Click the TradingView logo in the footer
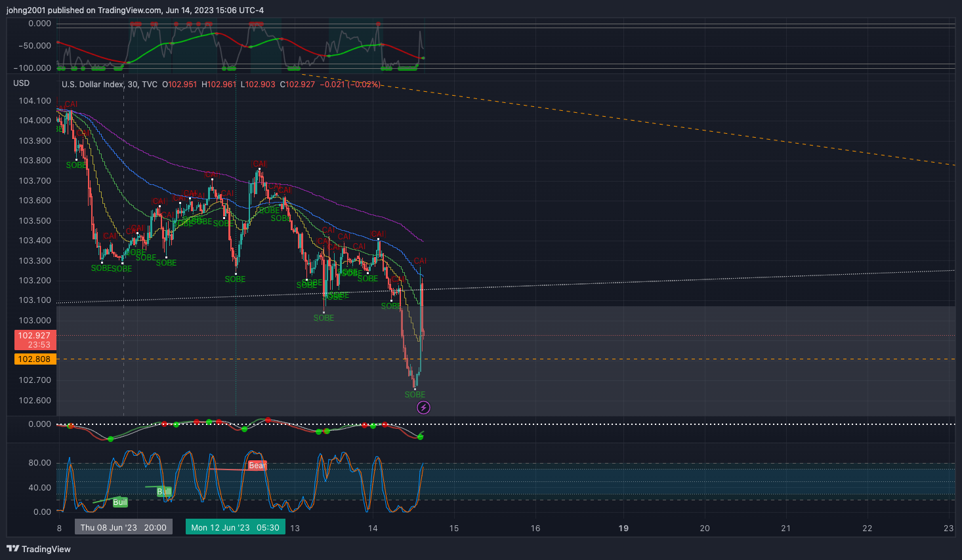 click(x=39, y=549)
